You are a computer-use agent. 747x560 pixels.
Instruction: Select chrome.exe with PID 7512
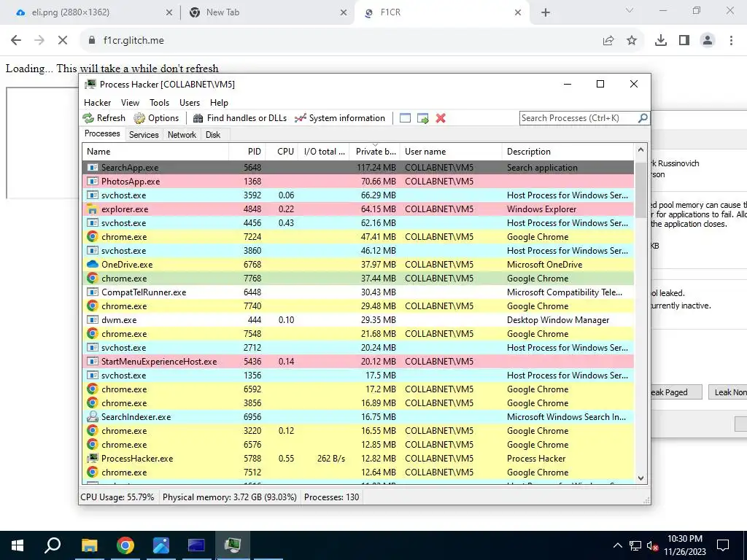(x=358, y=472)
